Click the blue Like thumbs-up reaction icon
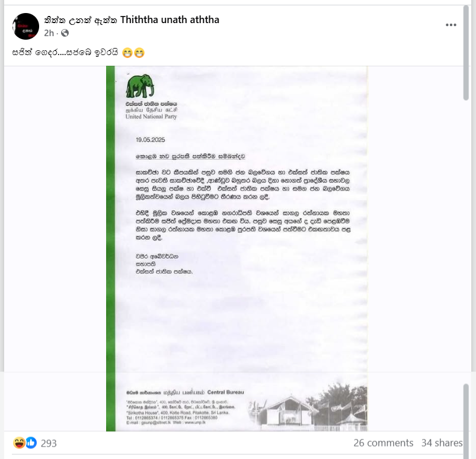476x459 pixels. point(31,443)
